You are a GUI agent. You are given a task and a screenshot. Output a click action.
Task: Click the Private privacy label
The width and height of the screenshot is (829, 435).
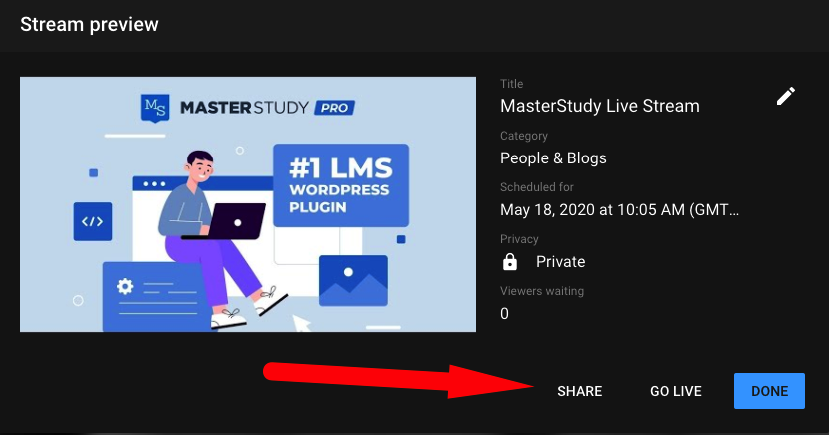[x=560, y=262]
